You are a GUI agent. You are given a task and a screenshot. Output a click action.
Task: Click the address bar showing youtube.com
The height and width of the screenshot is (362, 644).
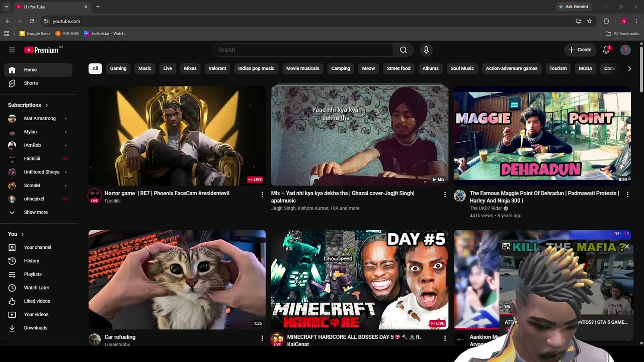(308, 21)
